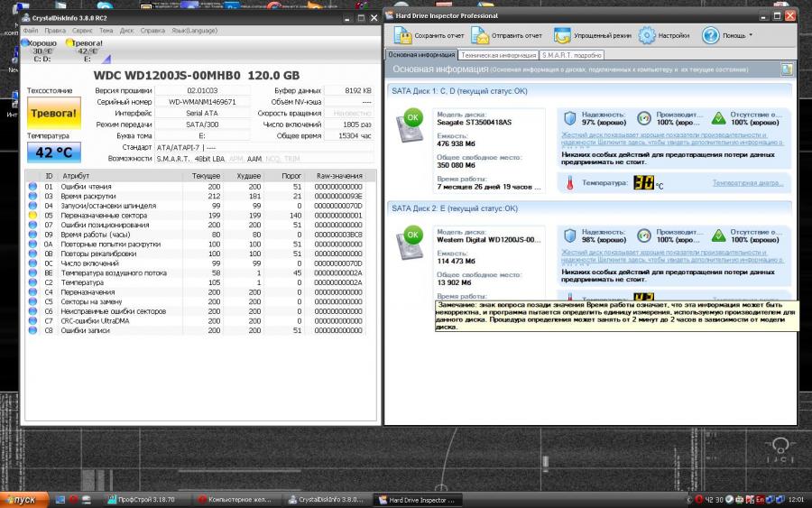Click the Текущее column header
The width and height of the screenshot is (812, 508).
205,176
